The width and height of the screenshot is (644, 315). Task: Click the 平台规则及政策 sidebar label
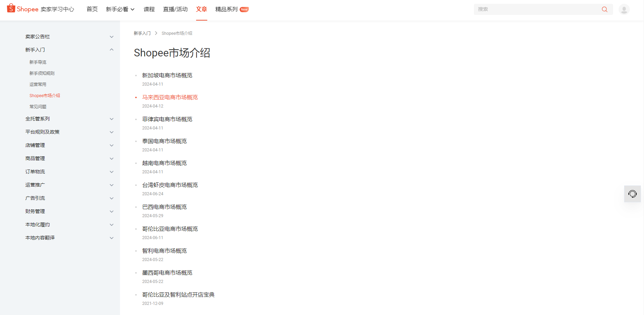pyautogui.click(x=42, y=132)
